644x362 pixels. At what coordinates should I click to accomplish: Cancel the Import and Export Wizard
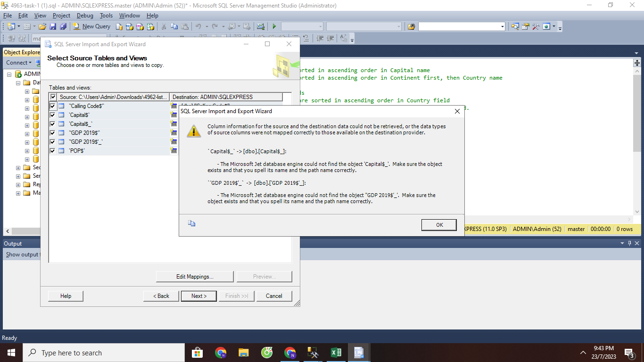[274, 296]
